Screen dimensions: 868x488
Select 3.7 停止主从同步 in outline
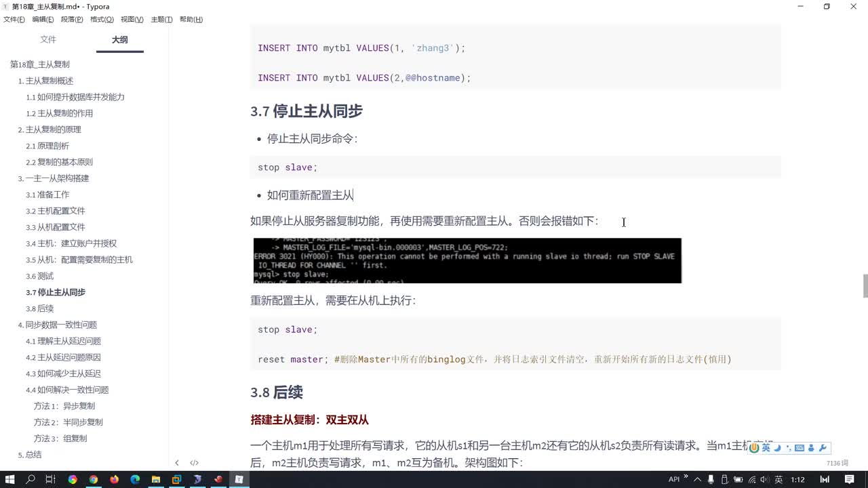(x=56, y=292)
